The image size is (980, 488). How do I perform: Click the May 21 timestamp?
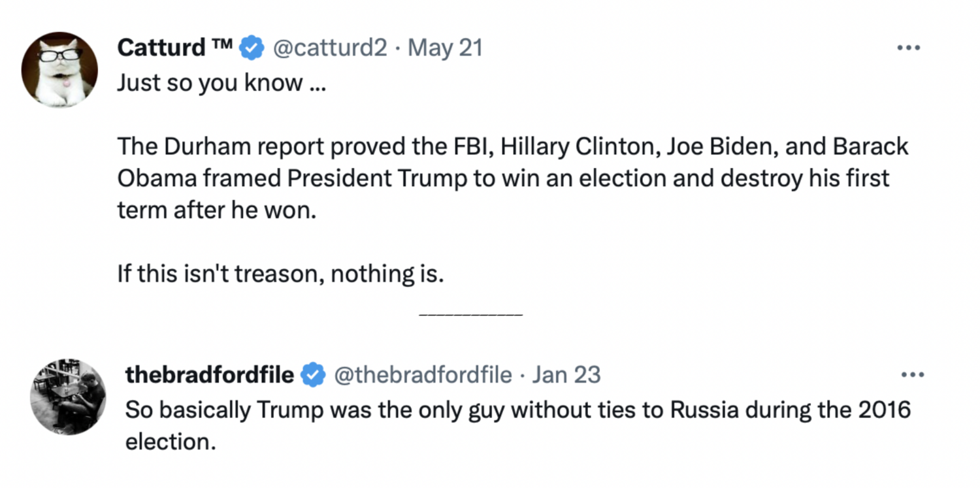[x=445, y=48]
